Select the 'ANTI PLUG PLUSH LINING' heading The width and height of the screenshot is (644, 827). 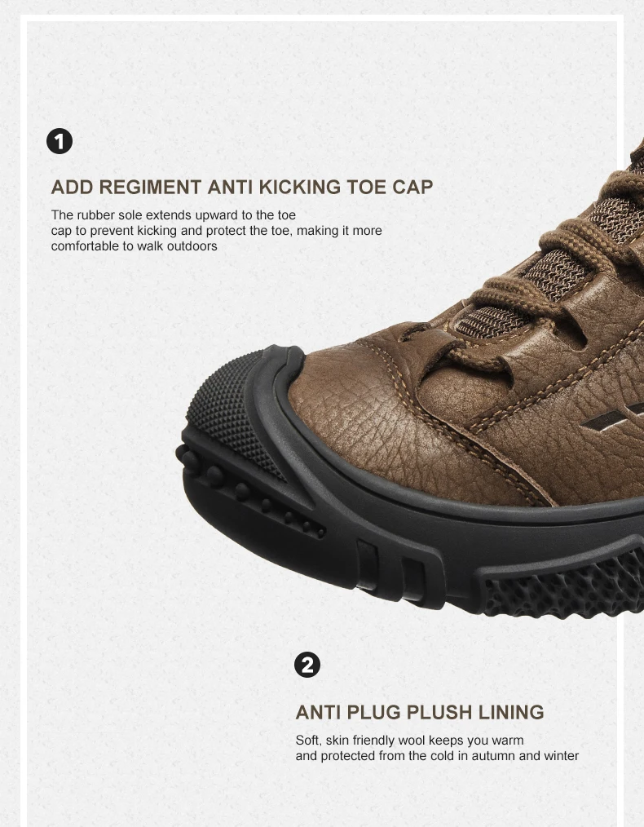coord(420,712)
